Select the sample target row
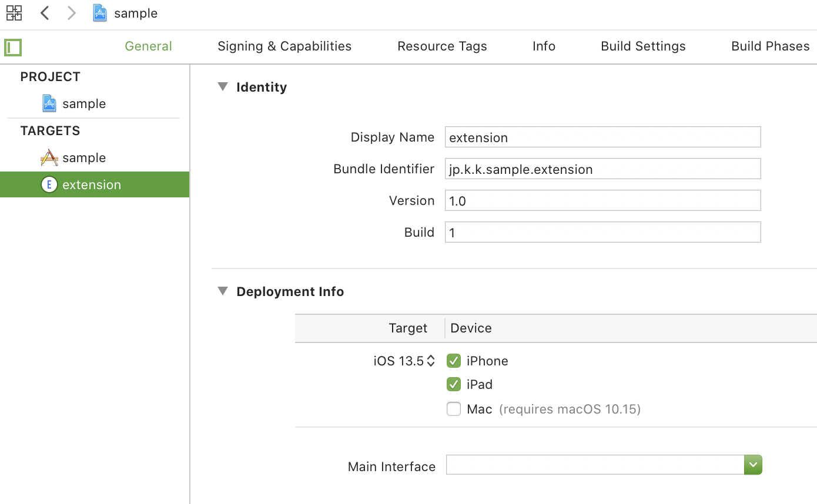The image size is (817, 504). (x=95, y=157)
